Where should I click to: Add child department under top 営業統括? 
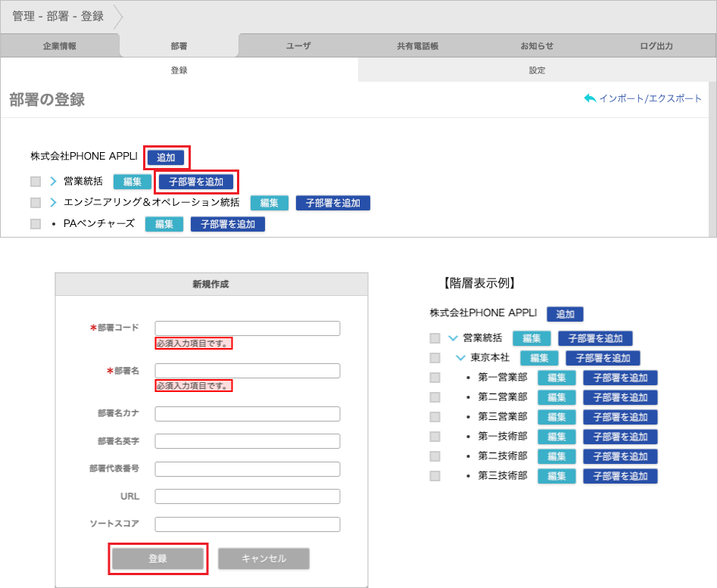point(196,182)
